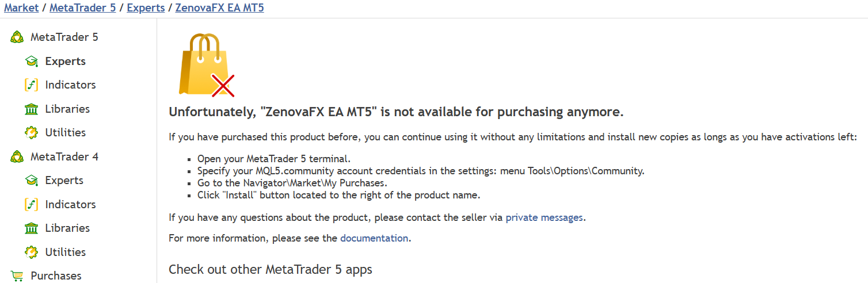Click the MetaTrader 5 Experts graduation-cap icon
Viewport: 868px width, 283px height.
tap(31, 62)
